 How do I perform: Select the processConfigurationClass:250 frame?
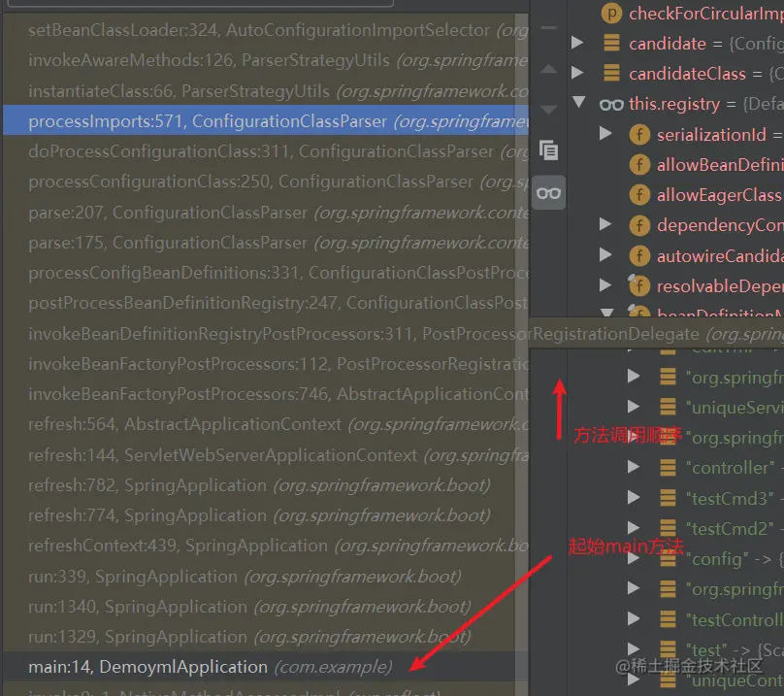click(x=266, y=182)
